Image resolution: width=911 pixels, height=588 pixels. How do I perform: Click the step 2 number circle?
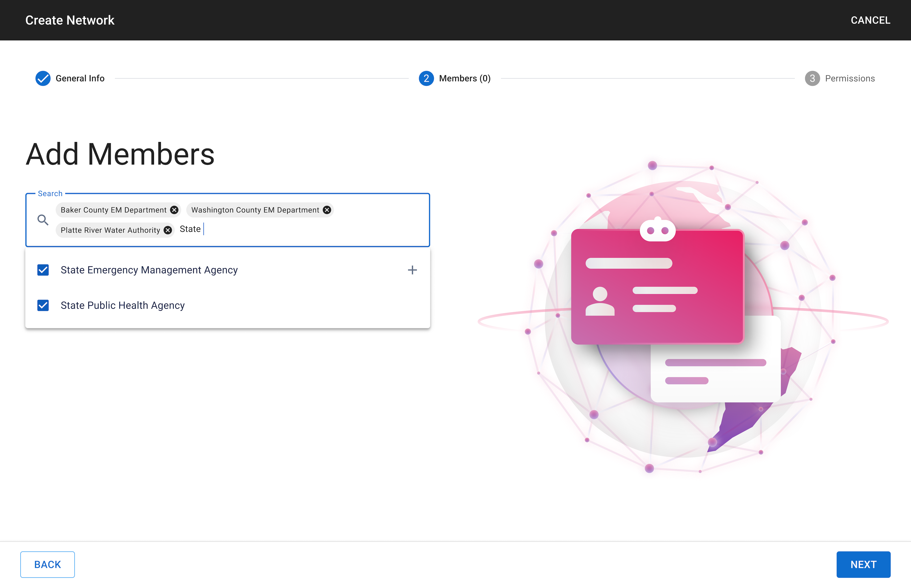pyautogui.click(x=426, y=78)
